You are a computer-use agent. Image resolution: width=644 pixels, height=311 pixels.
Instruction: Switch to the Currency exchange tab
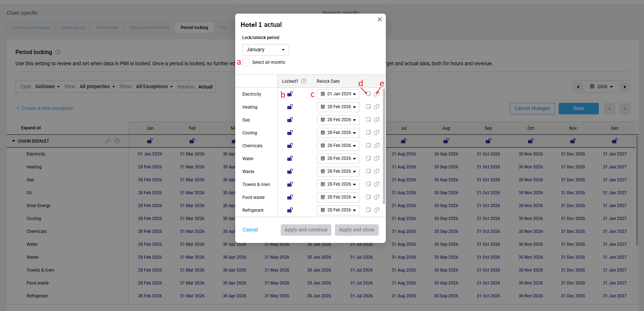click(x=31, y=28)
